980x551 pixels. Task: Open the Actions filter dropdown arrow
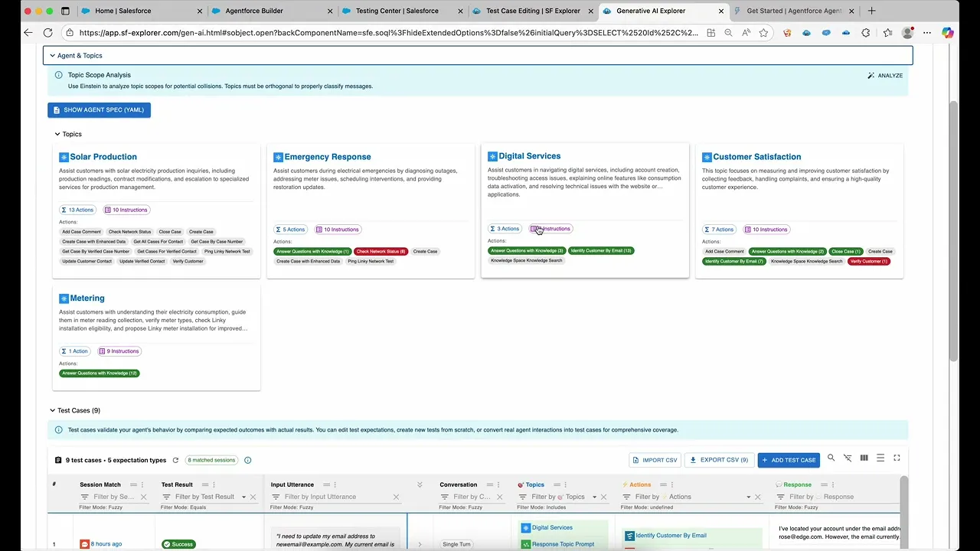coord(748,497)
